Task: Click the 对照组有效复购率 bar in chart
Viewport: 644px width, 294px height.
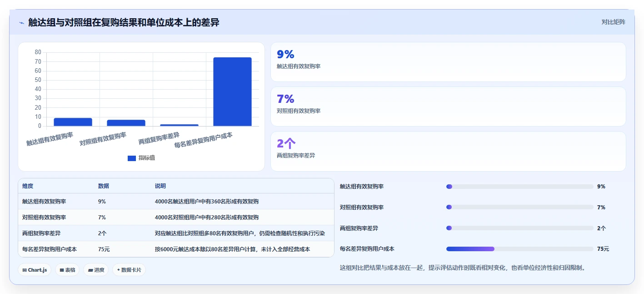Action: pos(126,123)
